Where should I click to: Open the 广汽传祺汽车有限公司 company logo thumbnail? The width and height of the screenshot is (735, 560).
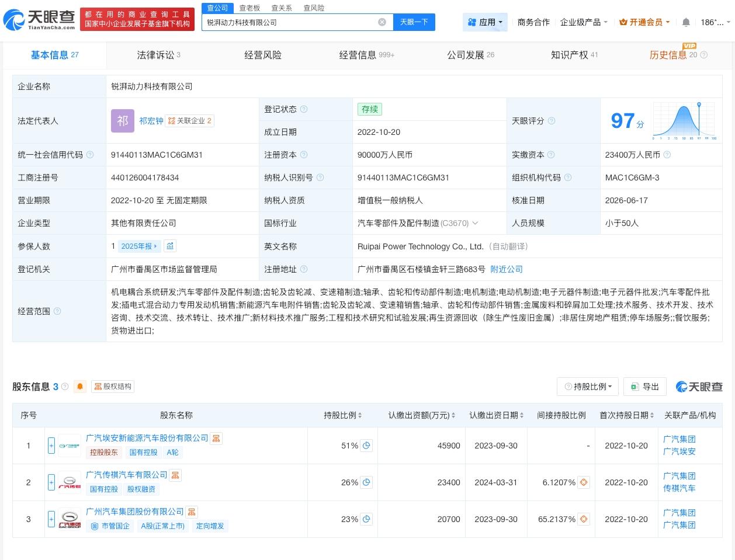pyautogui.click(x=70, y=482)
